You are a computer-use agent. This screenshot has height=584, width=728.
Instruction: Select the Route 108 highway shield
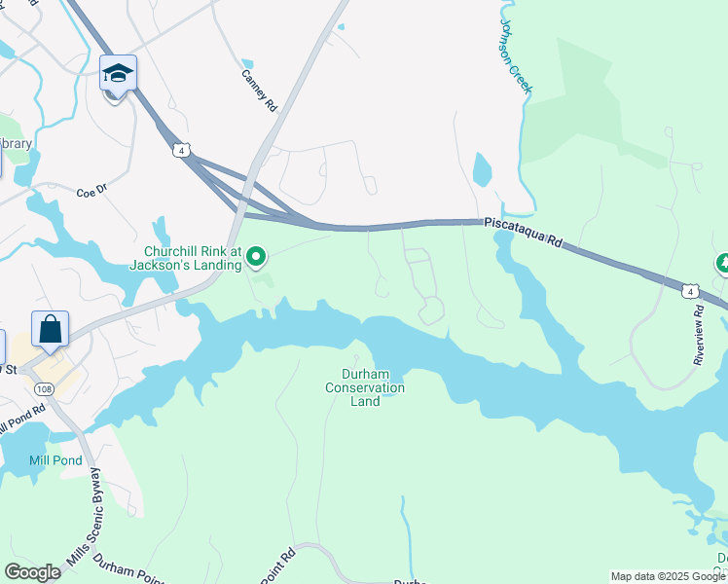[44, 389]
